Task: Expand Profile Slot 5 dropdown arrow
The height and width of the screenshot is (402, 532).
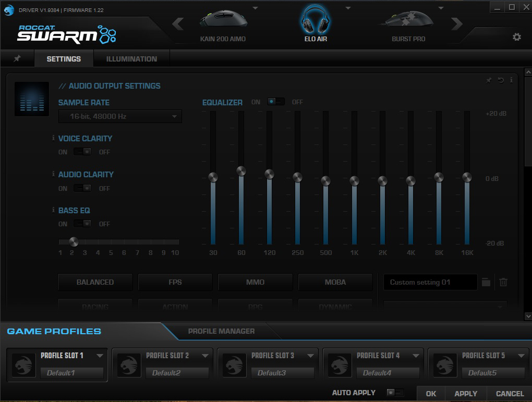Action: [521, 356]
